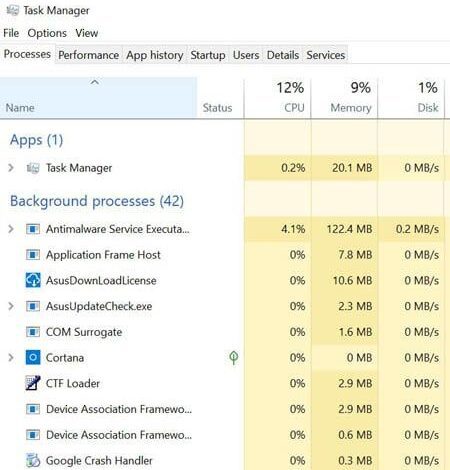450x470 pixels.
Task: Click the COM Surrogate process icon
Action: [33, 332]
